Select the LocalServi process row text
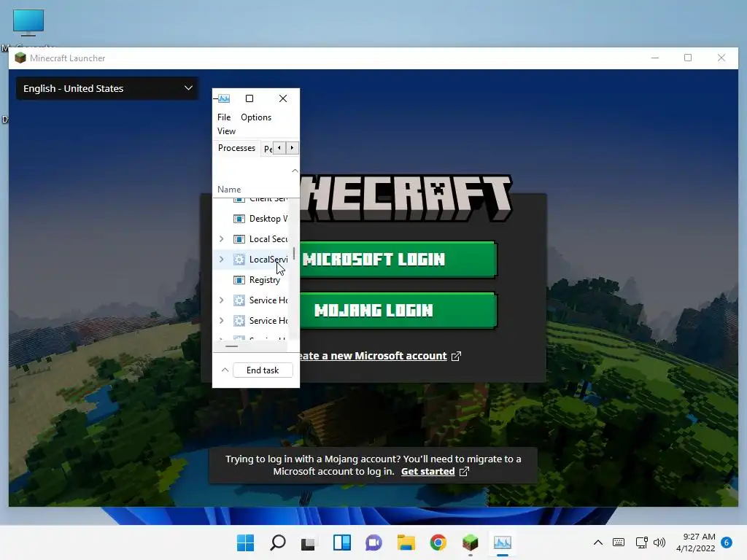This screenshot has width=747, height=560. coord(268,260)
